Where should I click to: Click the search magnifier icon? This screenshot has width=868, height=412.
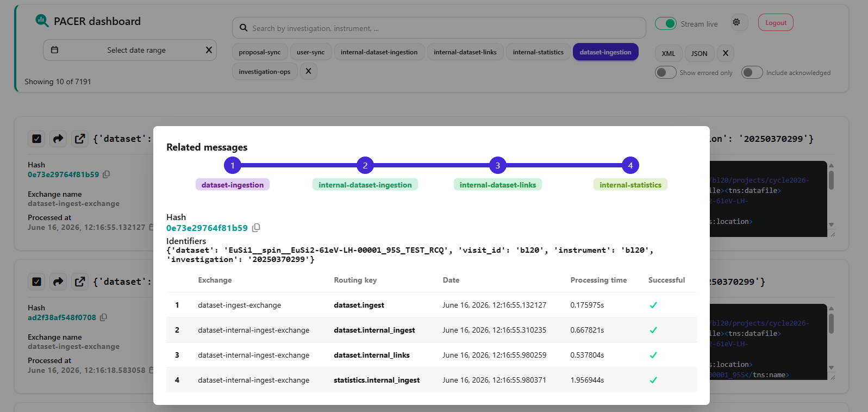[243, 28]
